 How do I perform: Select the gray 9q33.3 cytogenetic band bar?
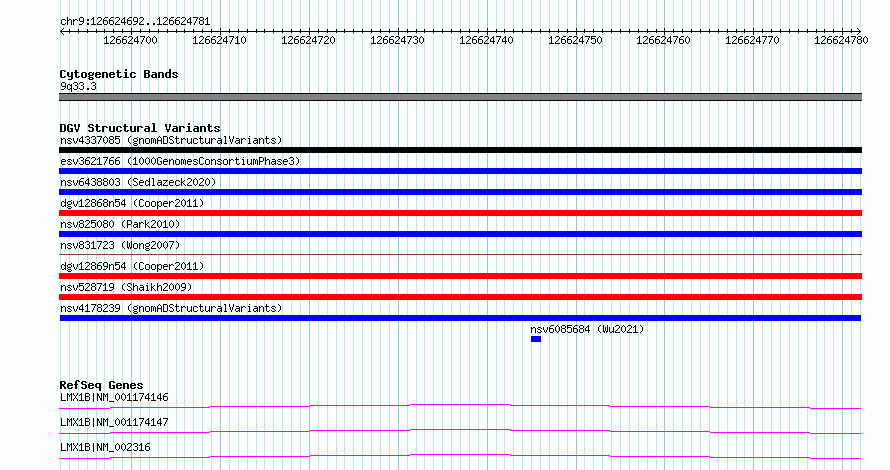460,97
